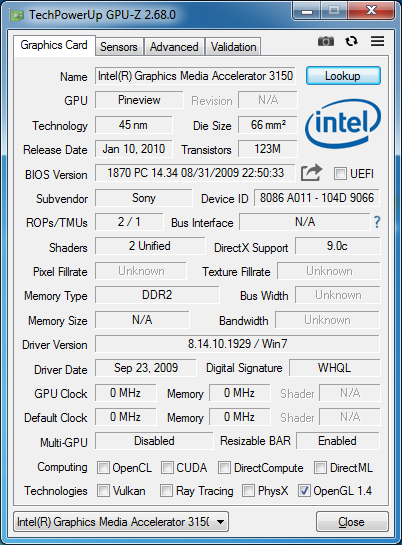Click the Technology field 45 nm

(133, 125)
